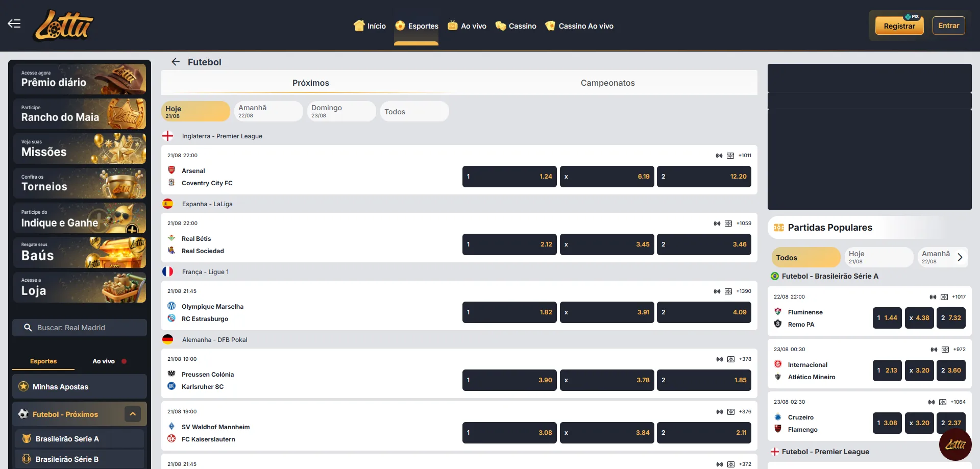The width and height of the screenshot is (980, 469).
Task: Open the Lottu logo homepage
Action: pos(63,26)
